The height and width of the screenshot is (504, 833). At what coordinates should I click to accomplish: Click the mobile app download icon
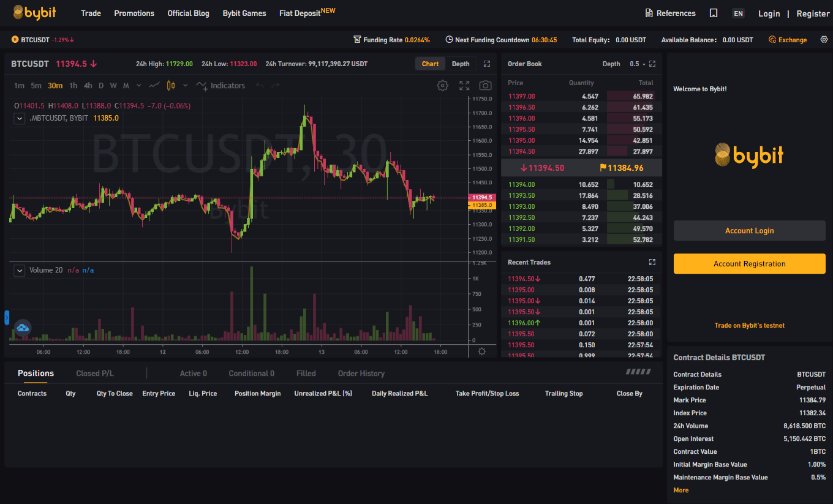click(714, 13)
